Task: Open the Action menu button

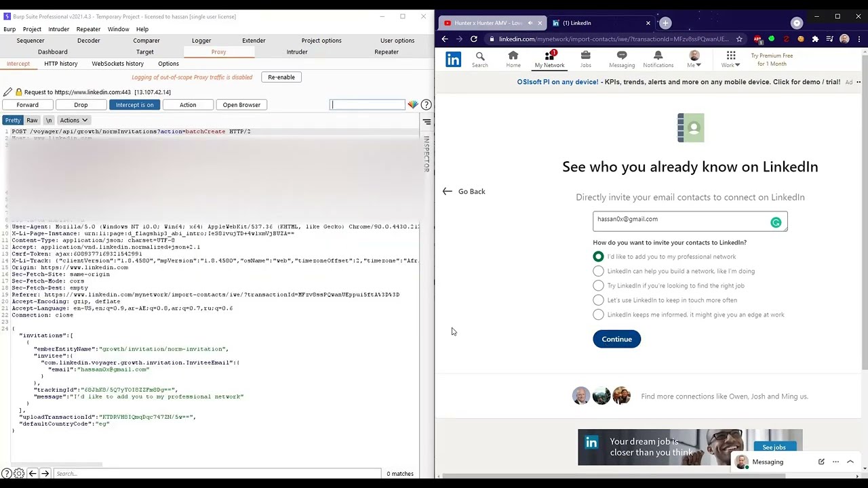Action: click(188, 105)
